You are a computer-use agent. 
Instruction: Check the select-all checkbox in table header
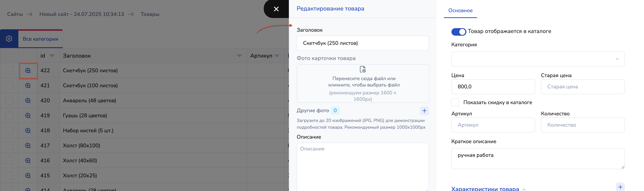[x=10, y=57]
